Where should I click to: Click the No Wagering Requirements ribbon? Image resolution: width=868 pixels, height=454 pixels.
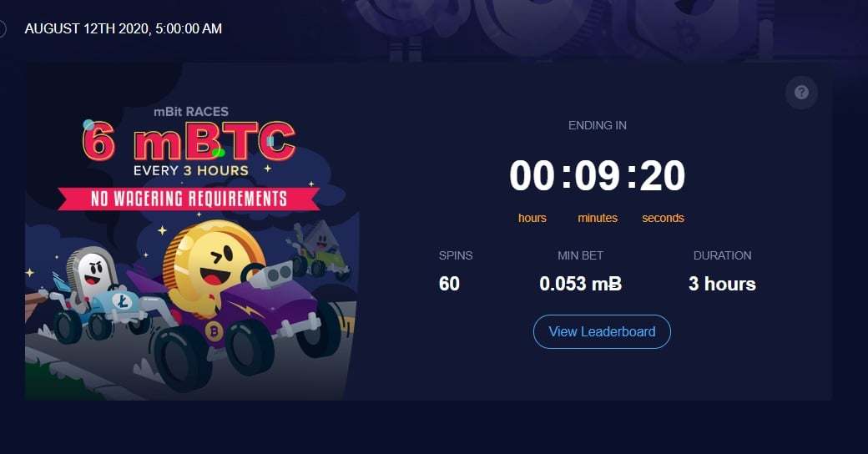[189, 199]
